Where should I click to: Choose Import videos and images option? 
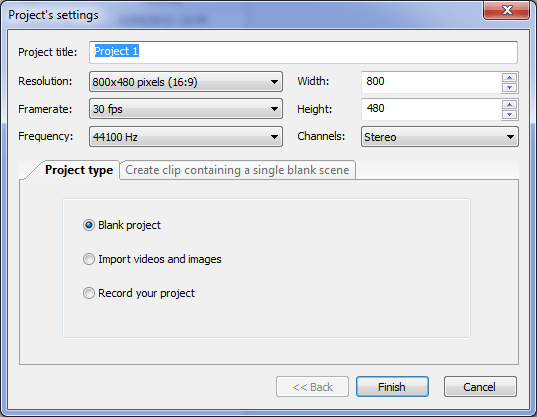(x=89, y=259)
